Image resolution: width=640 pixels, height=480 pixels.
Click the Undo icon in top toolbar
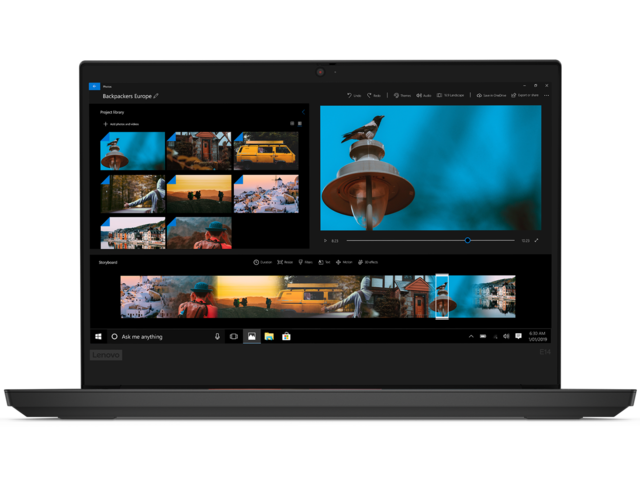(354, 96)
